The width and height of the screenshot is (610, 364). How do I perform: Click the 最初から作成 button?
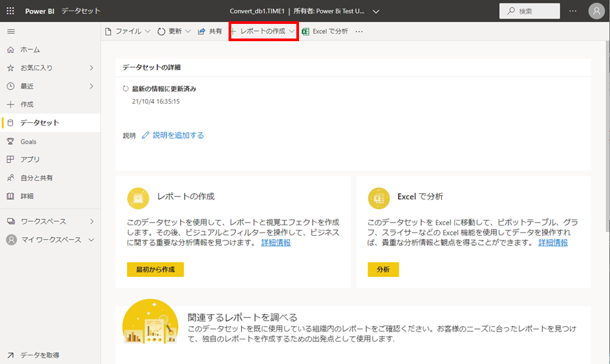[155, 270]
